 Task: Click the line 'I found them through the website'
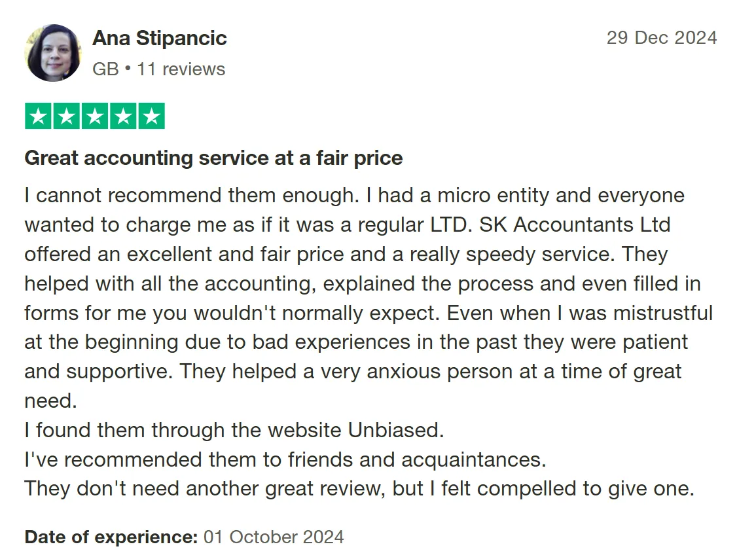tap(183, 430)
